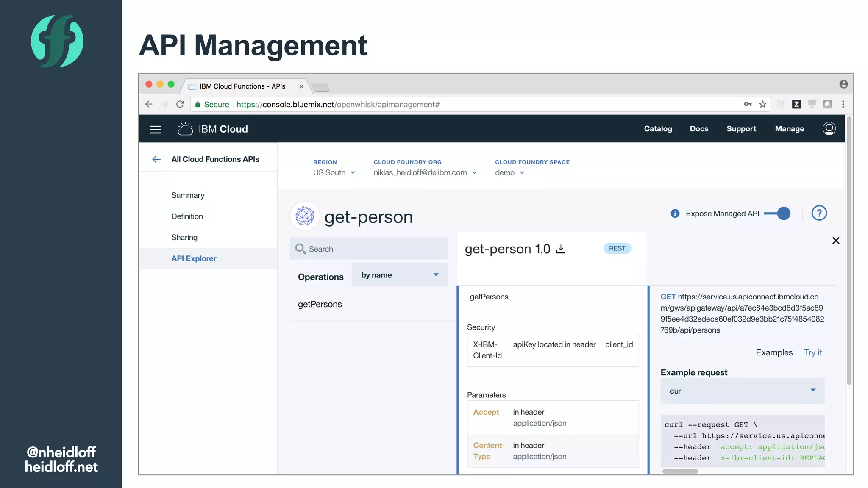Click the REST badge
868x488 pixels.
point(617,248)
